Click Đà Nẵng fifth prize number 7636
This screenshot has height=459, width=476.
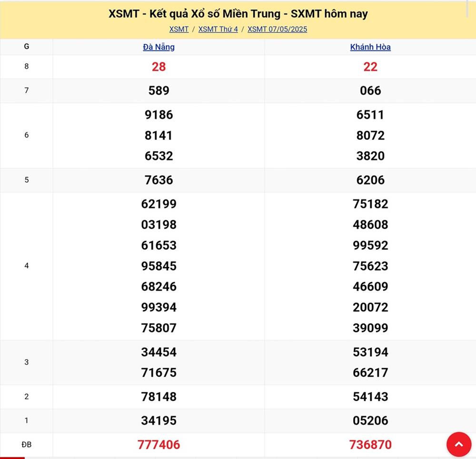159,180
